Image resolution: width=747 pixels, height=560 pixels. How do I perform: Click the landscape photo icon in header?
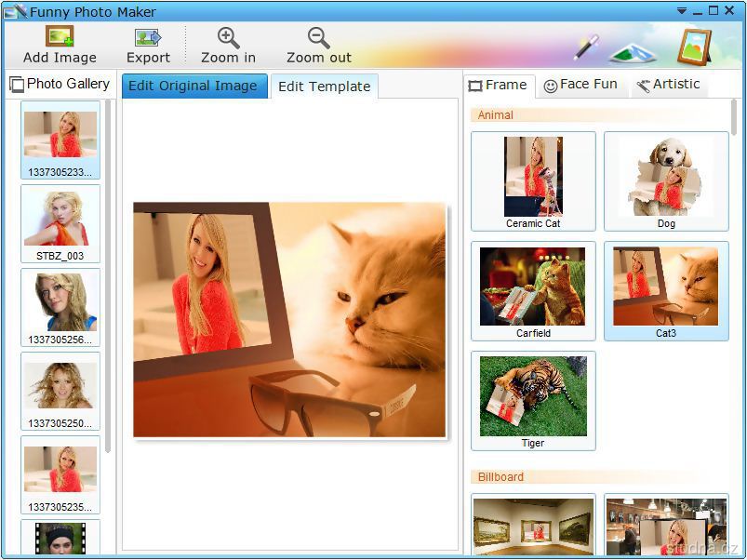tap(633, 50)
